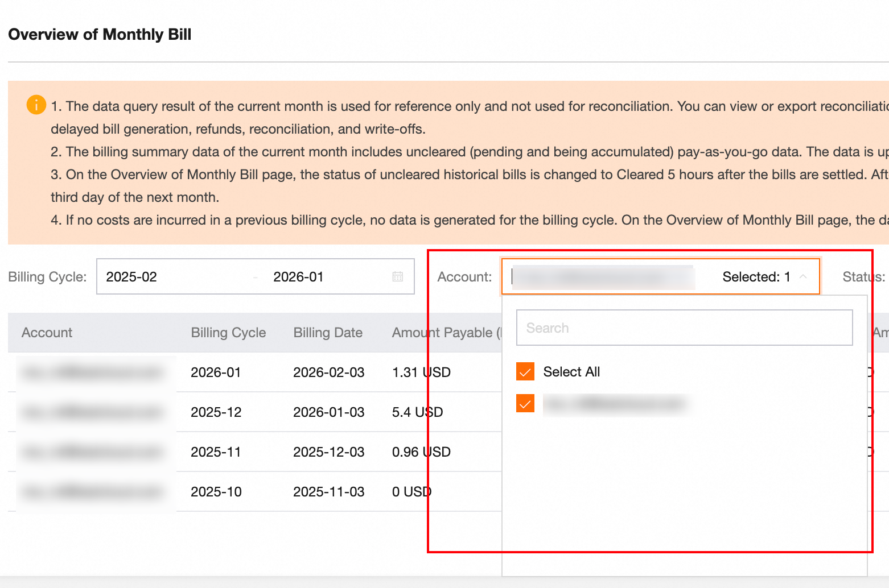Select billing cycle cell 2025-10
The width and height of the screenshot is (889, 588).
point(216,492)
